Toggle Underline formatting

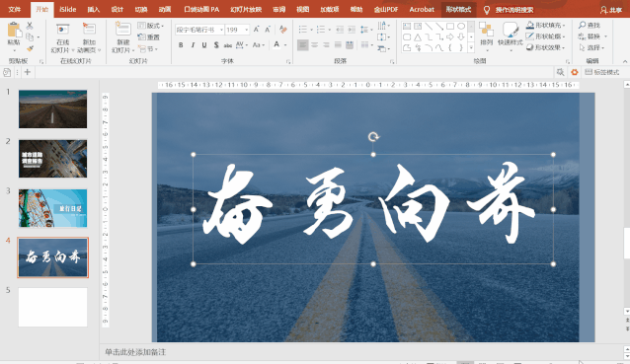[x=204, y=45]
